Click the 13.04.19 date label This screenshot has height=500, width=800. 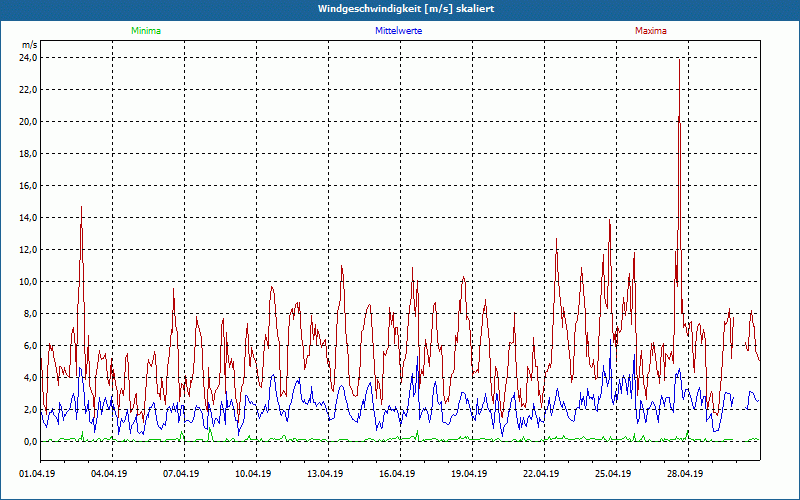(x=324, y=473)
